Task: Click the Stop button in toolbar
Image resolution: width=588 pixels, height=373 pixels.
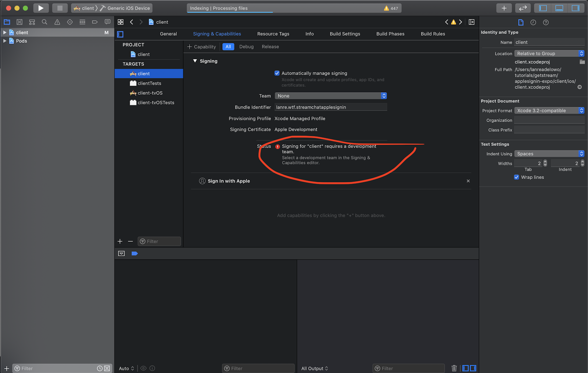Action: [x=60, y=8]
